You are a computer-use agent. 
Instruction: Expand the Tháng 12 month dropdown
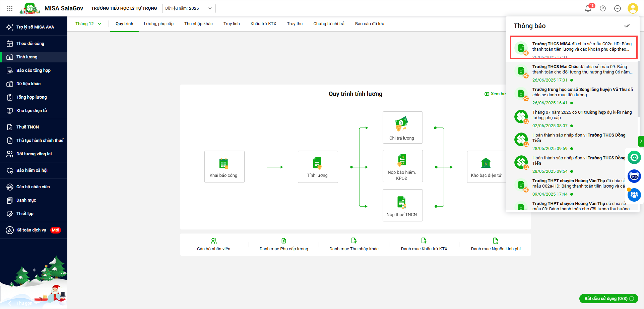coord(88,24)
